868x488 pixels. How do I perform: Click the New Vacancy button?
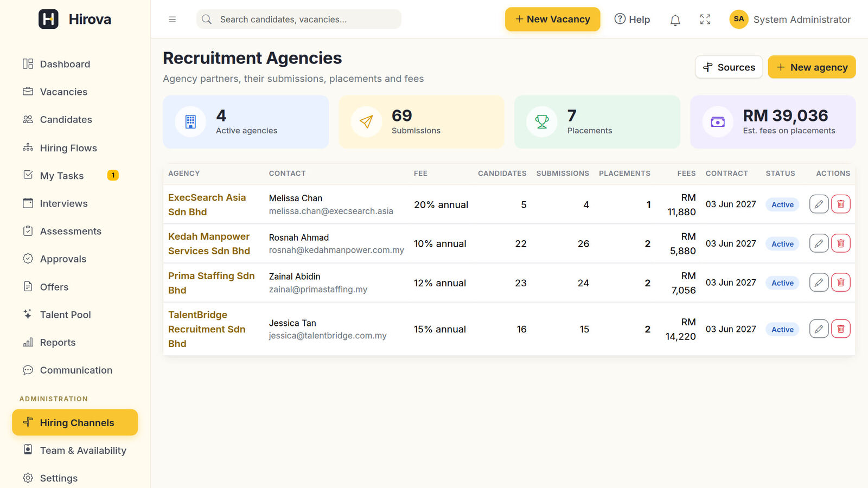552,19
